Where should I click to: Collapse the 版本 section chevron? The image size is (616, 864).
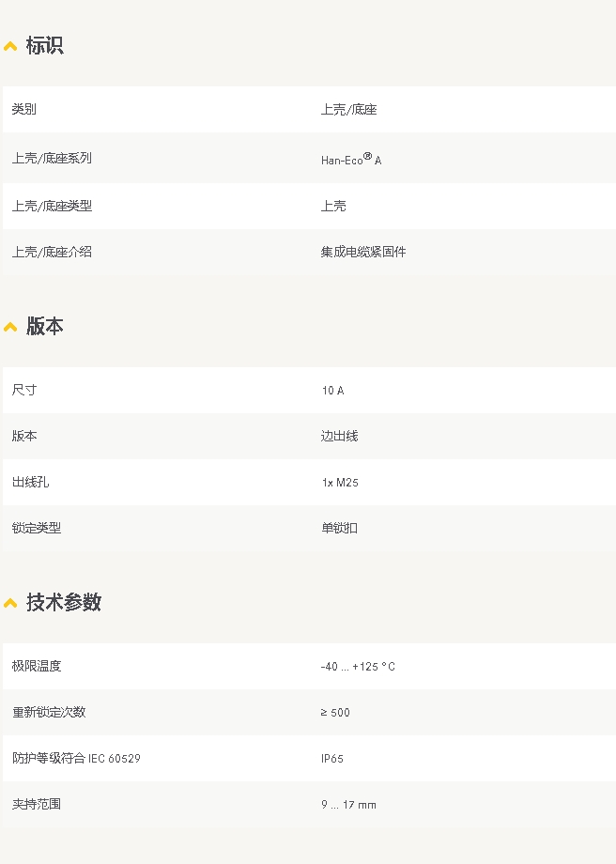click(x=10, y=328)
